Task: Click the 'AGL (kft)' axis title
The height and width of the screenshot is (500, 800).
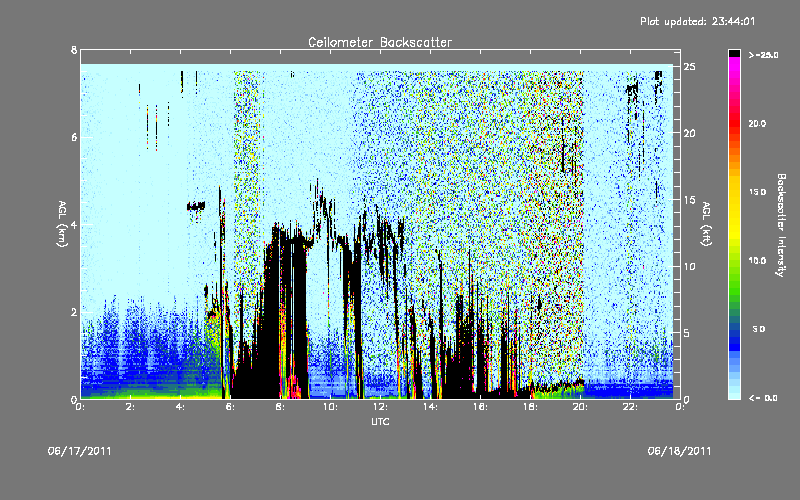Action: click(x=706, y=224)
